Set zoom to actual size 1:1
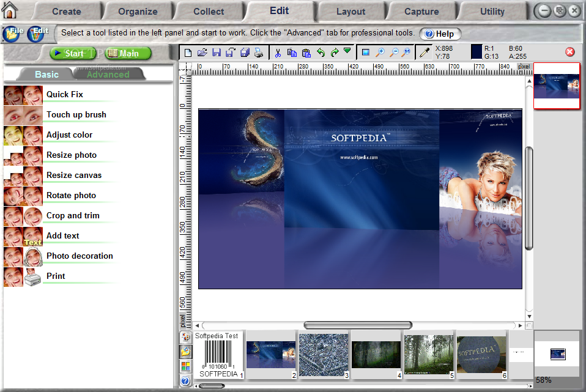 pyautogui.click(x=406, y=53)
